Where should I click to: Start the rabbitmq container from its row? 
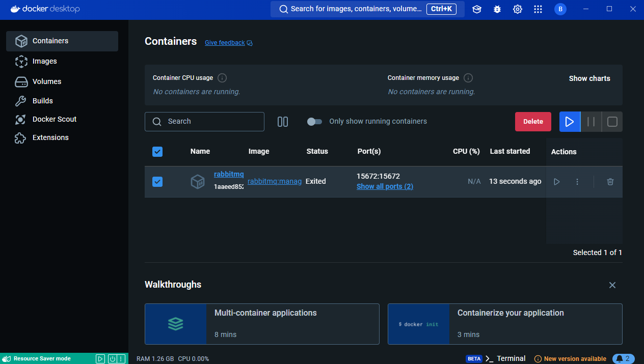pos(557,182)
